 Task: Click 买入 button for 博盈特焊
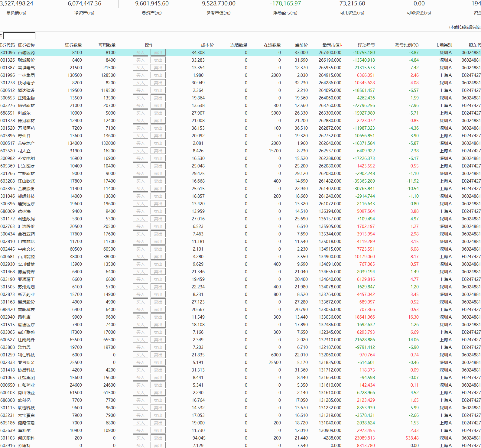coord(141,272)
